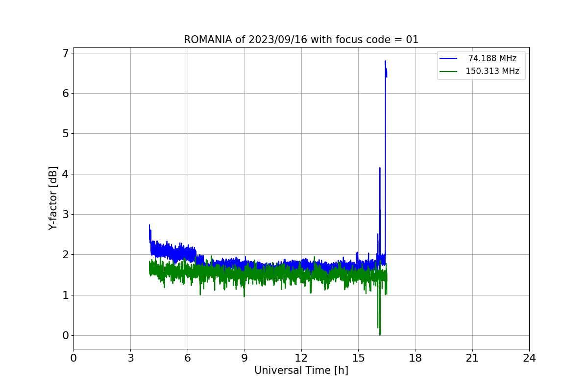Click x-axis tick label '24'
588x392 pixels.
(529, 358)
